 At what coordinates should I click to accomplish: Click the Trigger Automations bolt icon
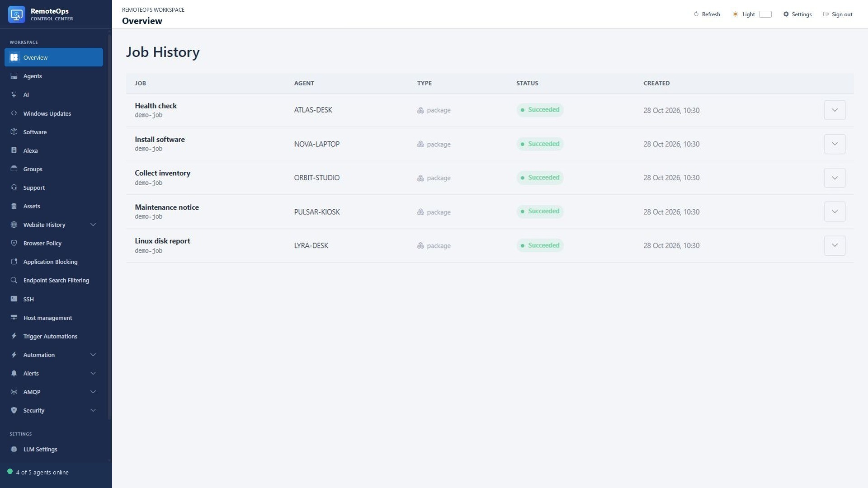tap(14, 336)
